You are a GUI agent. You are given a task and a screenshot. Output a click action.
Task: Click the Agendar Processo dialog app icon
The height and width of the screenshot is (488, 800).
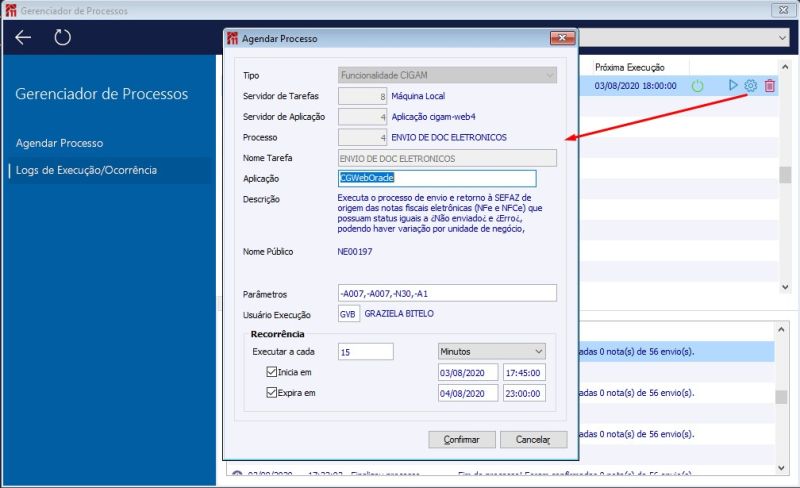[233, 38]
